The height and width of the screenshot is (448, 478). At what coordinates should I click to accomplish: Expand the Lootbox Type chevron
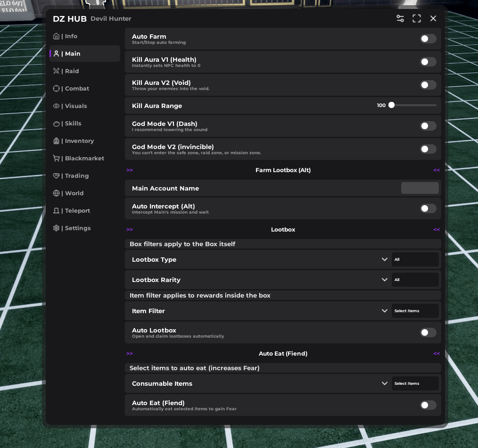pos(384,259)
